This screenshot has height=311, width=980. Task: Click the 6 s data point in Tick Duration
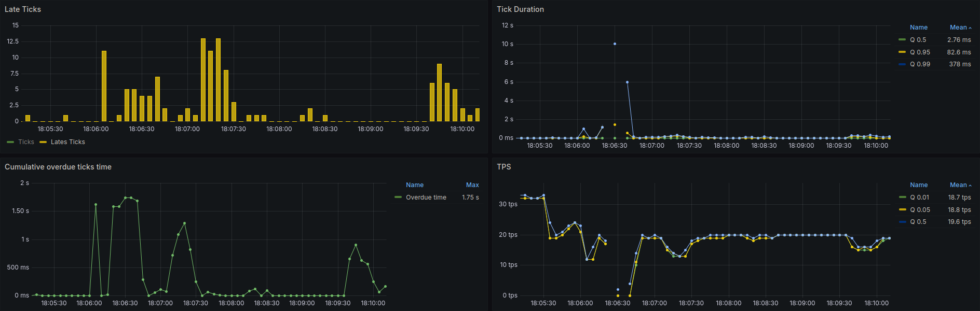pos(627,82)
